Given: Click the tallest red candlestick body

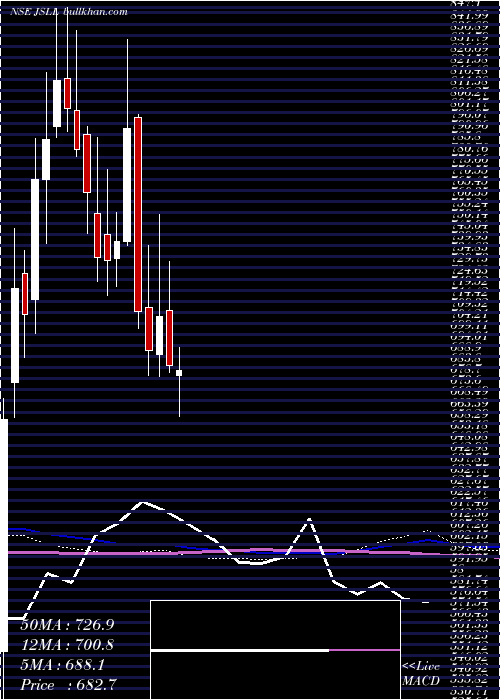Looking at the screenshot, I should tap(138, 214).
